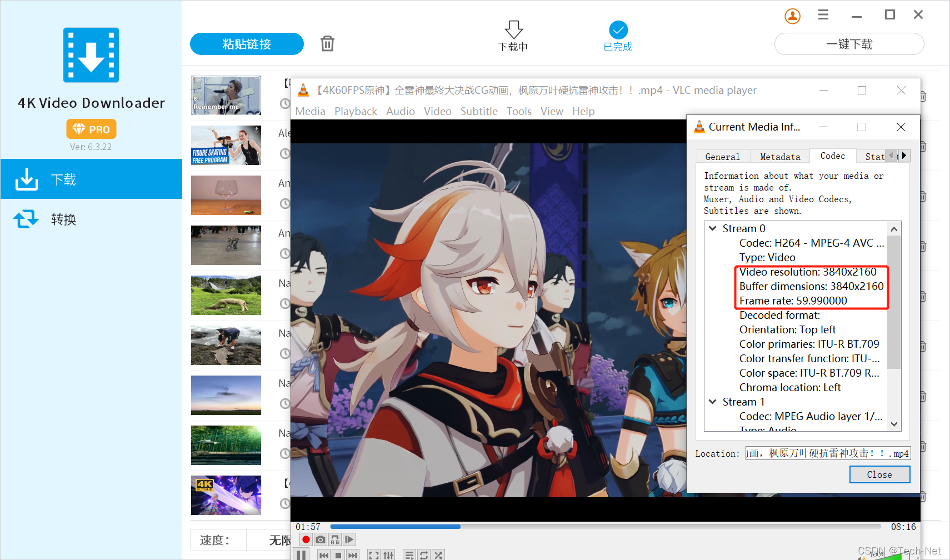
Task: Open the Audio menu in VLC
Action: tap(400, 111)
